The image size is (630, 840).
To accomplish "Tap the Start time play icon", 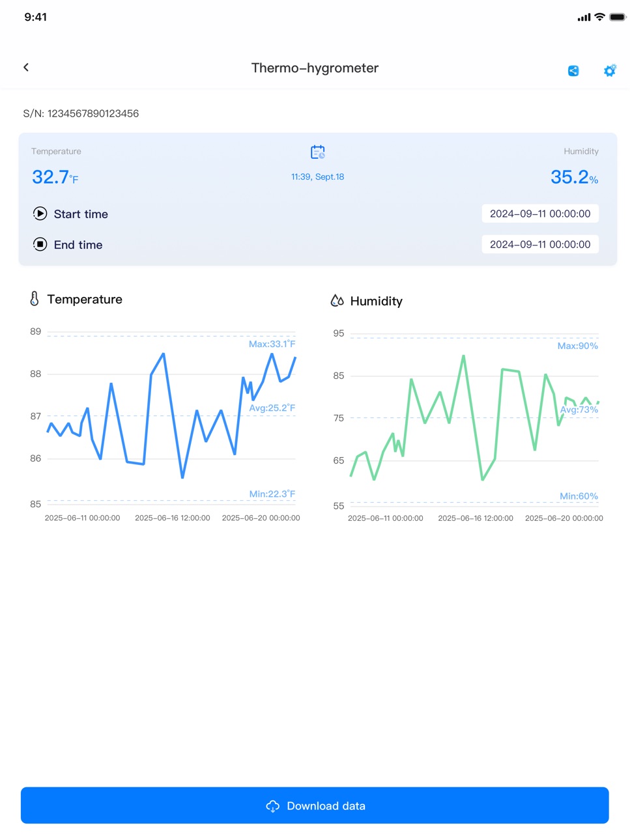I will click(x=40, y=214).
